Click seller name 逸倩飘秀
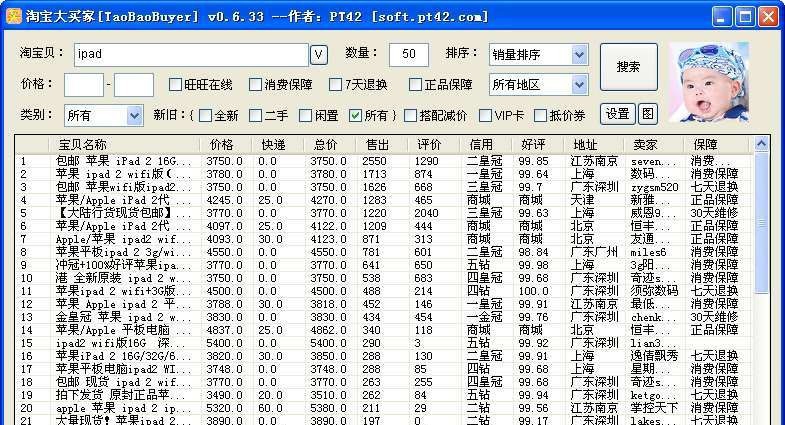Image resolution: width=785 pixels, height=425 pixels. tap(654, 356)
